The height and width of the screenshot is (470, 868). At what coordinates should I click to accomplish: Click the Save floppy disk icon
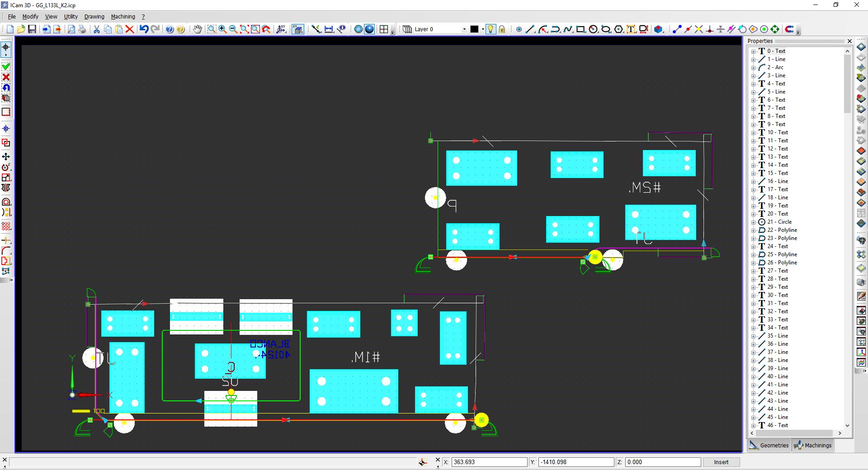tap(32, 29)
